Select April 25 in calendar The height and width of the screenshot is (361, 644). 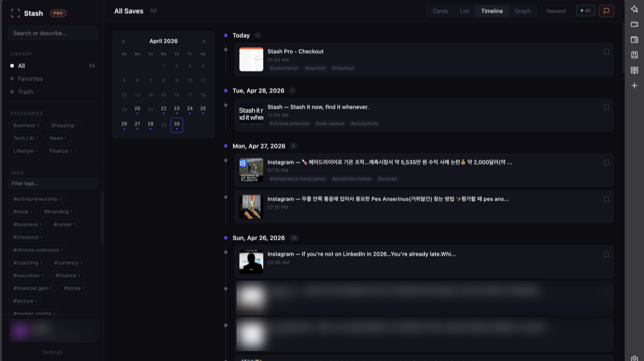point(203,109)
